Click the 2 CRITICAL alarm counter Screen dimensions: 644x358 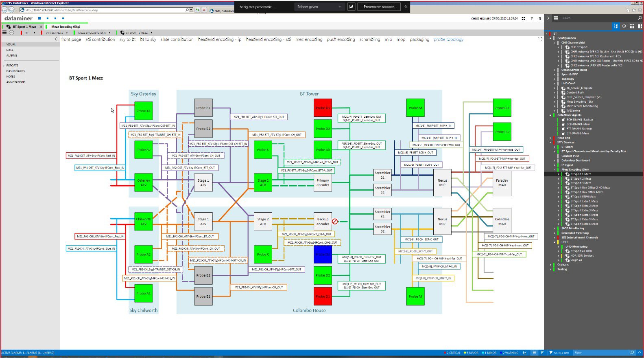(452, 353)
